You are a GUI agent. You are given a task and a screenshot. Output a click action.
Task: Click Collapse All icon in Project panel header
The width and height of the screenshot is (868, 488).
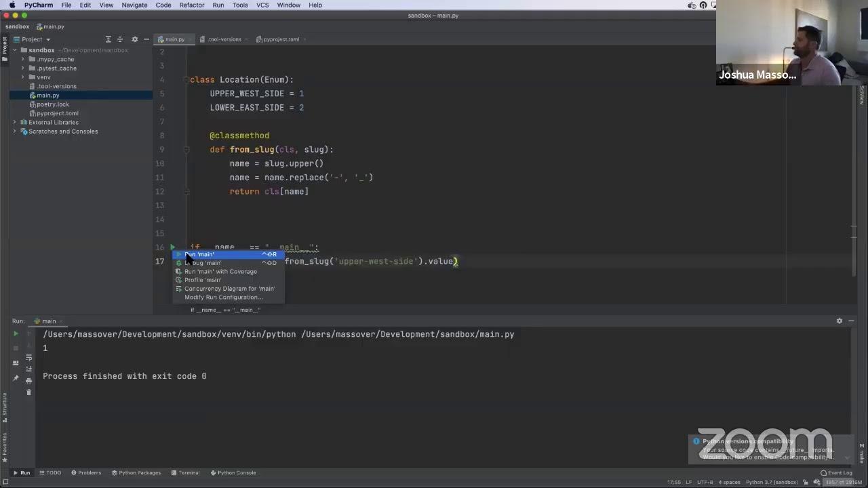click(x=120, y=39)
